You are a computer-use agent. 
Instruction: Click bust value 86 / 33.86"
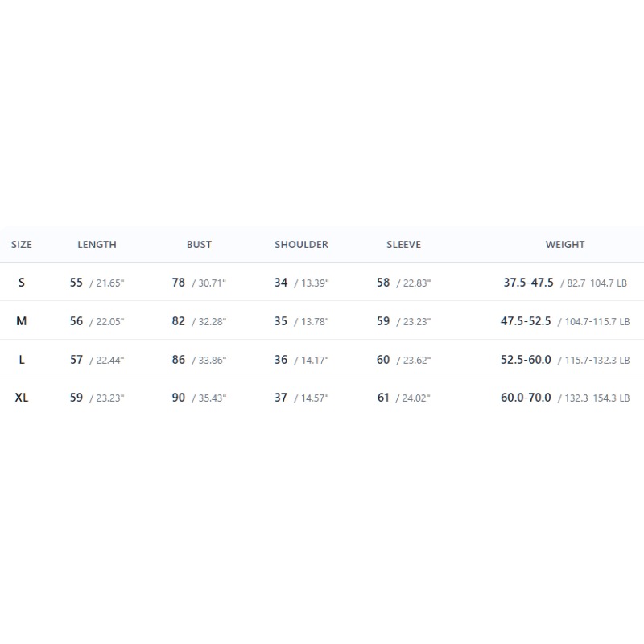[x=199, y=360]
